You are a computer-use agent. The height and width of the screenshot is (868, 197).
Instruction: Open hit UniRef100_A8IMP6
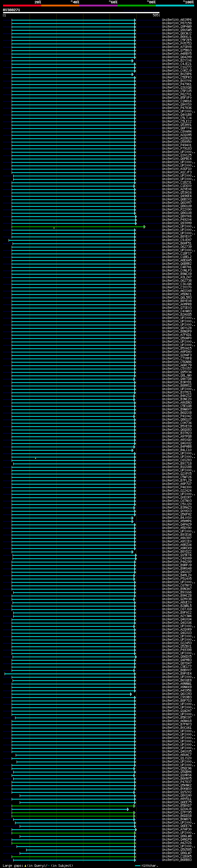click(177, 20)
